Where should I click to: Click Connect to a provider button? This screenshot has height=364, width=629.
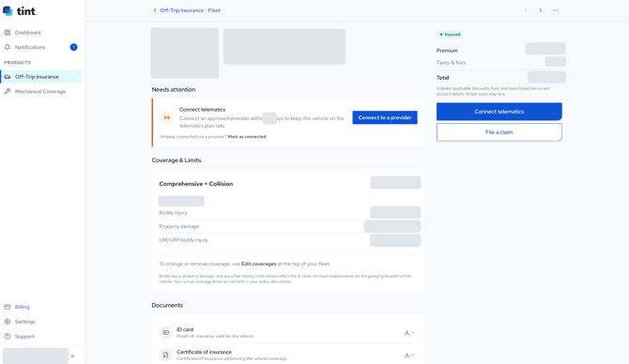tap(385, 117)
